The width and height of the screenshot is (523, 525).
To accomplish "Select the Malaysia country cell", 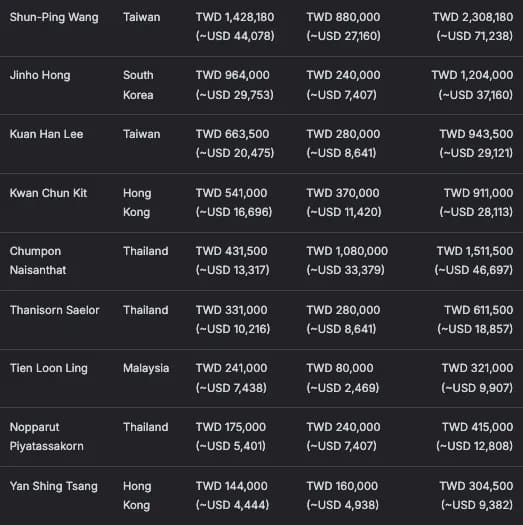I will tap(146, 368).
